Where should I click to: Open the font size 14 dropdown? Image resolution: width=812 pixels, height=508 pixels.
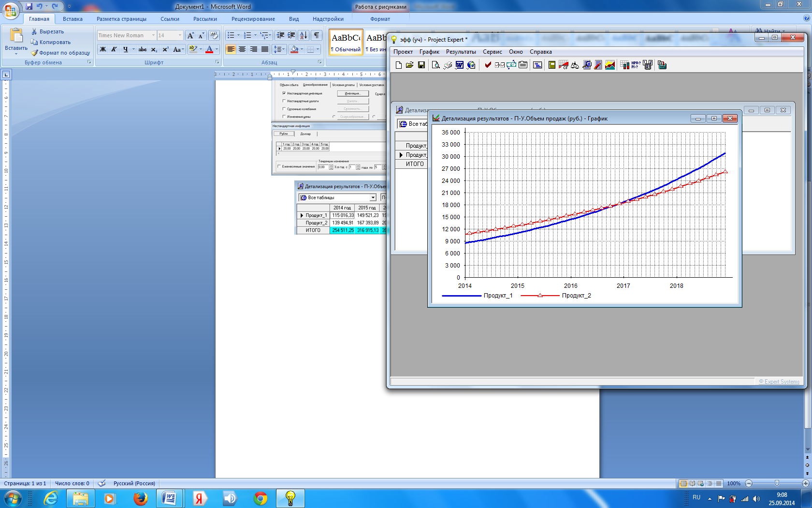pos(180,35)
